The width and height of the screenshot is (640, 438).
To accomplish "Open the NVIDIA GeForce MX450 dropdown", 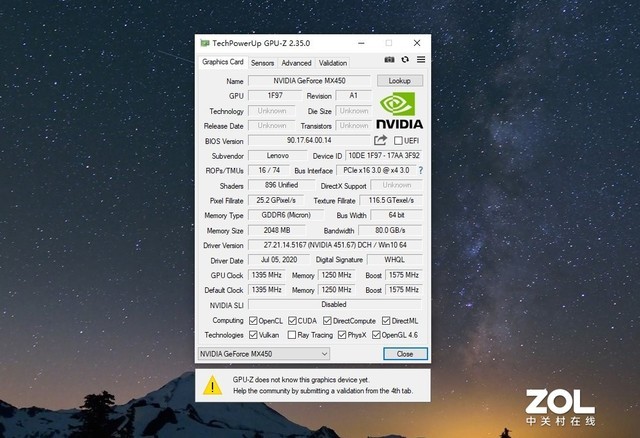I will (264, 354).
